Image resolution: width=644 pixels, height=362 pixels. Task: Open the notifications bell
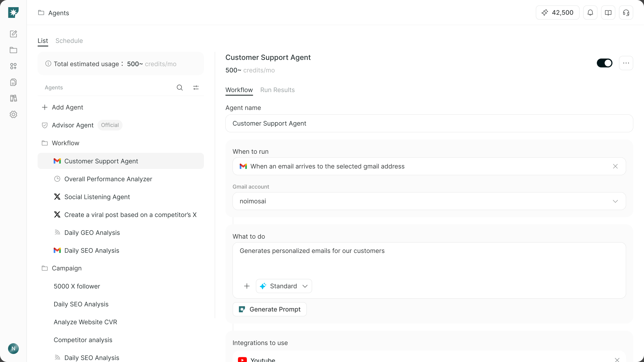[x=590, y=13]
